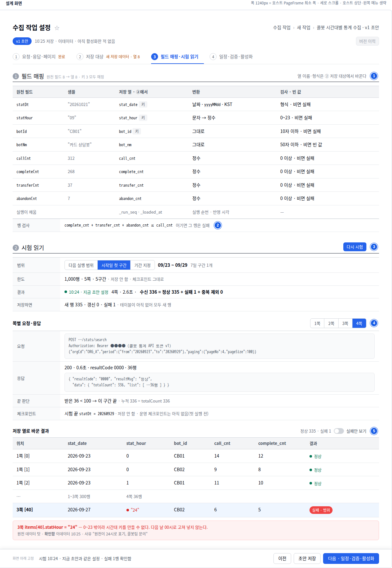Go to step 1 요청·응답·페이지 tab
392x568 pixels.
tap(39, 57)
